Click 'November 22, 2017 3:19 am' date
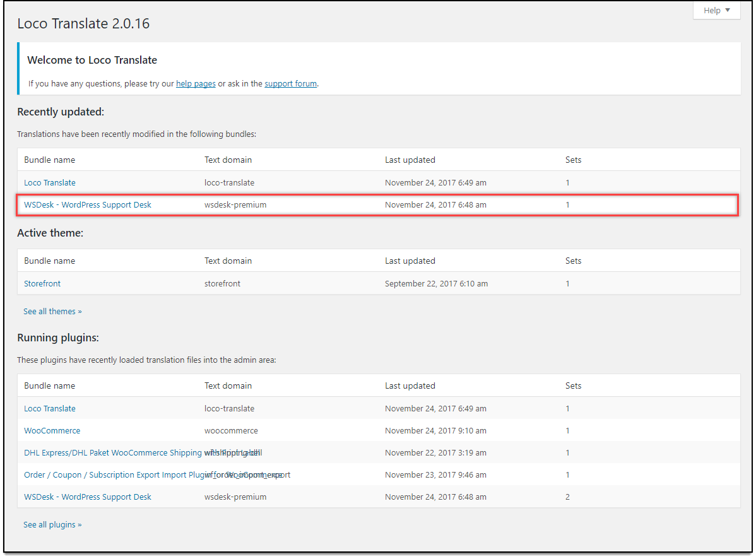The width and height of the screenshot is (756, 559). pos(435,453)
